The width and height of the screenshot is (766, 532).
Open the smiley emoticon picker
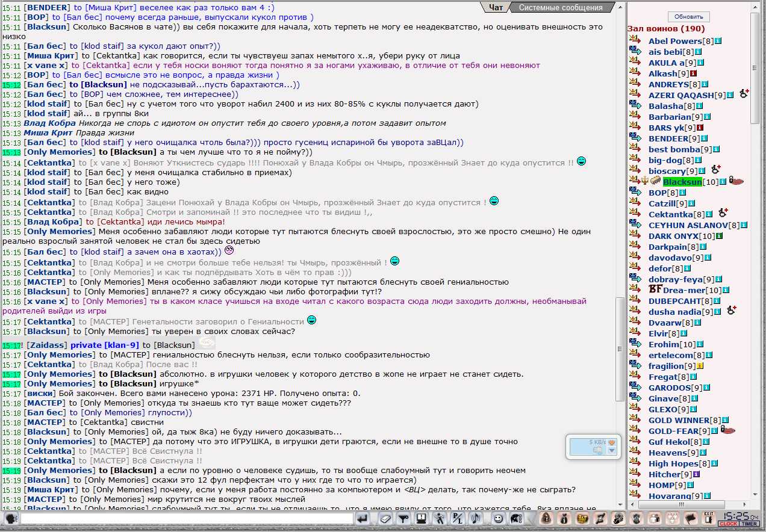pyautogui.click(x=498, y=519)
